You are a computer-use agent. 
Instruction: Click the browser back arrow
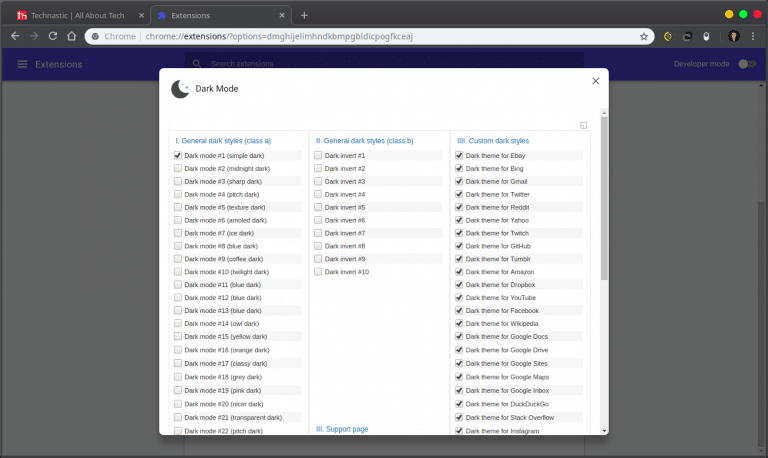coord(15,36)
